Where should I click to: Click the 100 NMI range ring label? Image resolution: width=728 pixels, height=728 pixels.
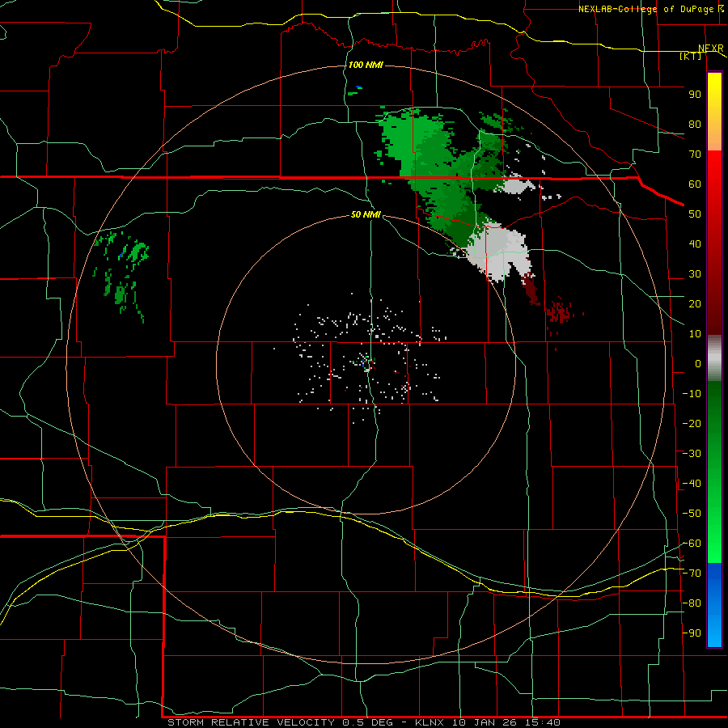pos(366,65)
